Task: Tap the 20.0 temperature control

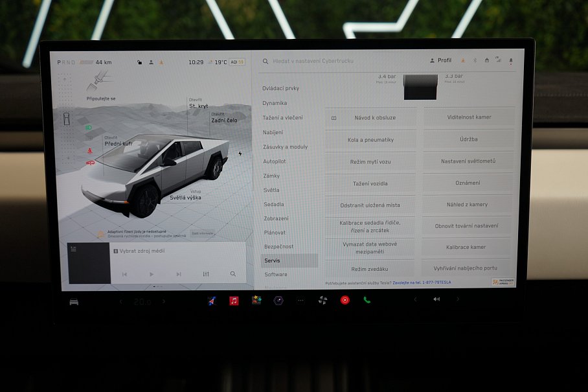Action: tap(142, 302)
